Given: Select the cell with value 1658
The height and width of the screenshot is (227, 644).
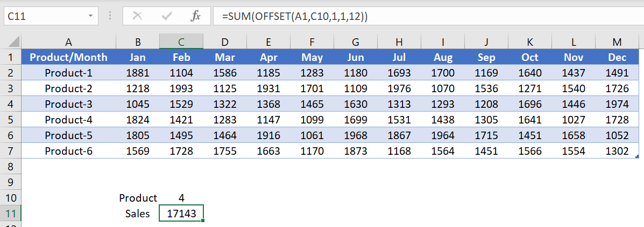Looking at the screenshot, I should [574, 135].
